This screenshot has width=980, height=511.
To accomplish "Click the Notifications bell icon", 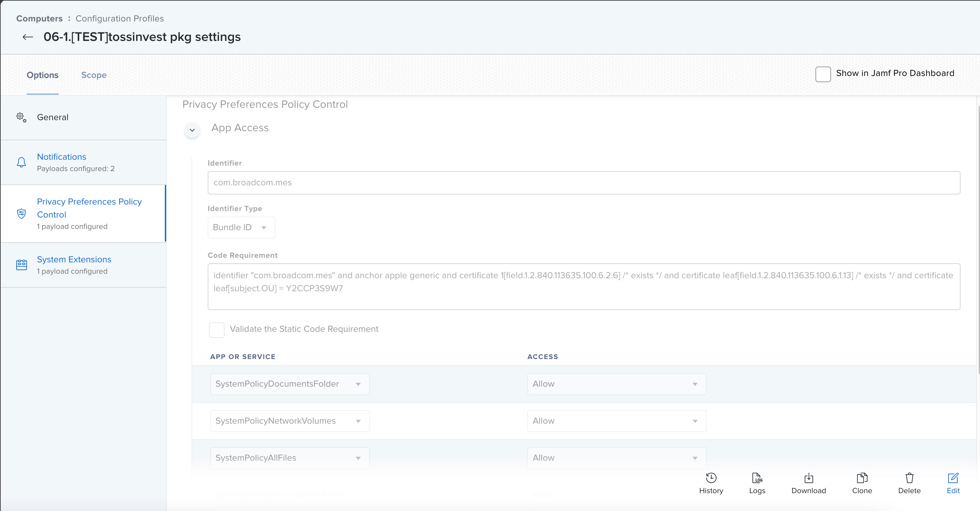I will pos(21,162).
